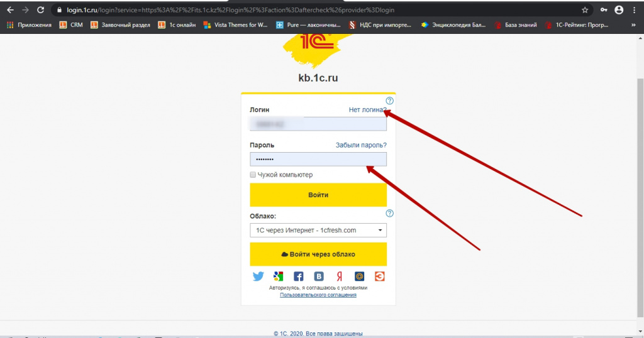Image resolution: width=644 pixels, height=338 pixels.
Task: Click Войти через облако button
Action: click(318, 254)
